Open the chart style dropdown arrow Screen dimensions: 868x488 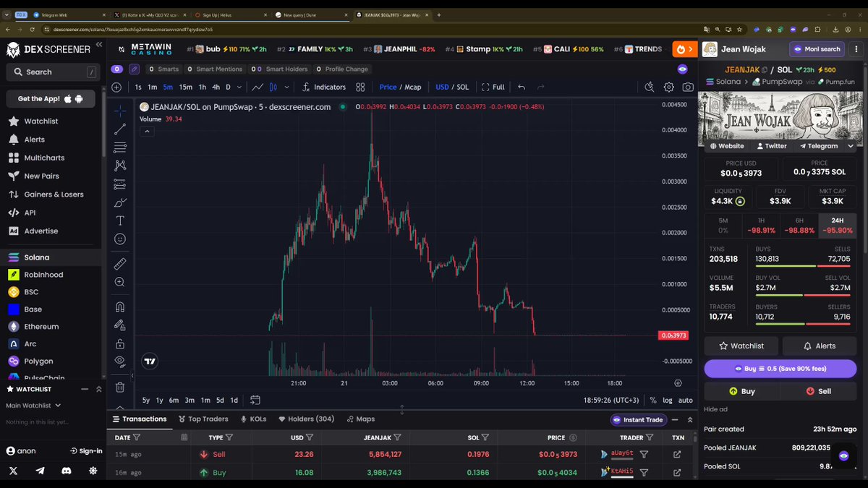point(287,87)
